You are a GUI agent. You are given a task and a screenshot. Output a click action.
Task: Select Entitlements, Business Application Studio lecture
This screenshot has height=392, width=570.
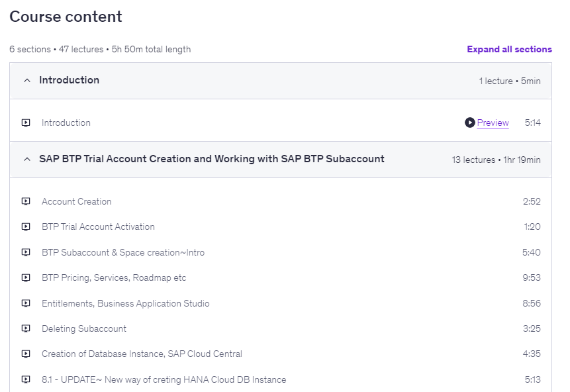point(125,303)
